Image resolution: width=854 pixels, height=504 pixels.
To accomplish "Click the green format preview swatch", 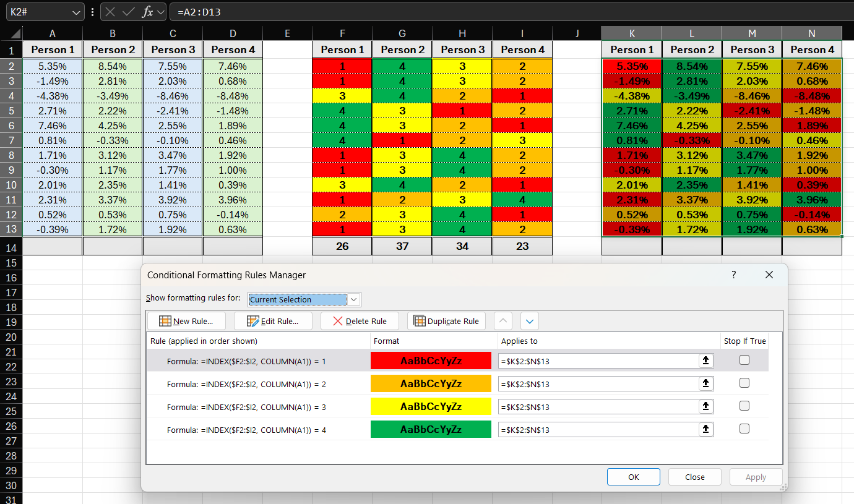I will (431, 429).
